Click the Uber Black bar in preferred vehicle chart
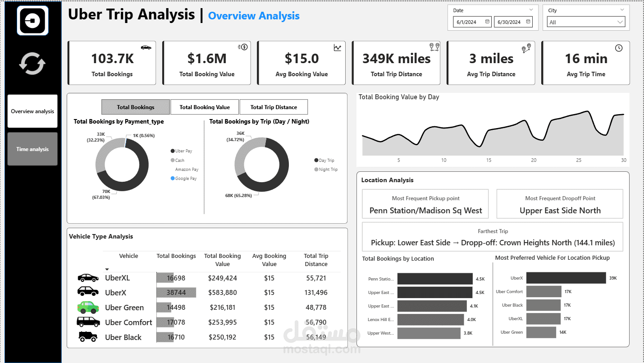Viewport: 644px width, 363px height. pos(543,305)
